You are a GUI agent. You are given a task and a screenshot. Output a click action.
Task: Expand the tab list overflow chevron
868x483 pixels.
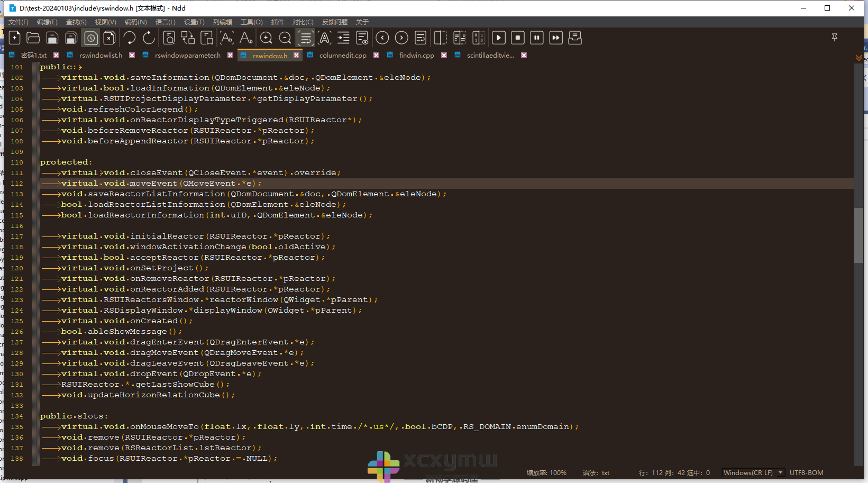click(858, 58)
